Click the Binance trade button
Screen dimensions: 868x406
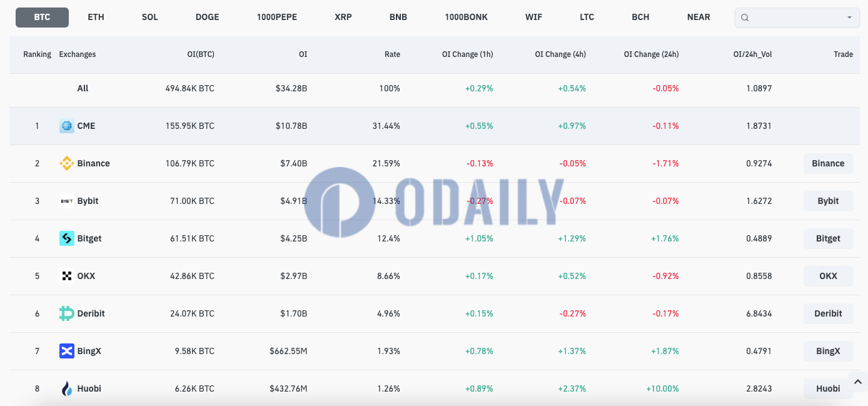[x=828, y=163]
